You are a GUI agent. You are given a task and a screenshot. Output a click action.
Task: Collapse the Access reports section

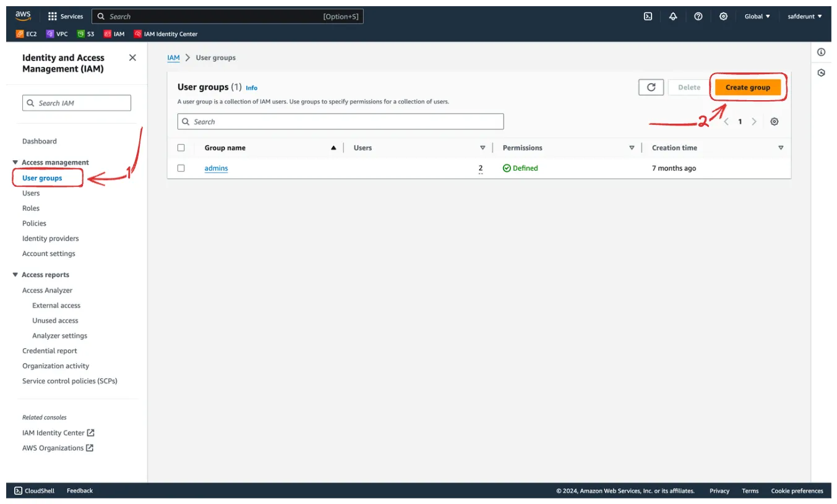coord(15,275)
